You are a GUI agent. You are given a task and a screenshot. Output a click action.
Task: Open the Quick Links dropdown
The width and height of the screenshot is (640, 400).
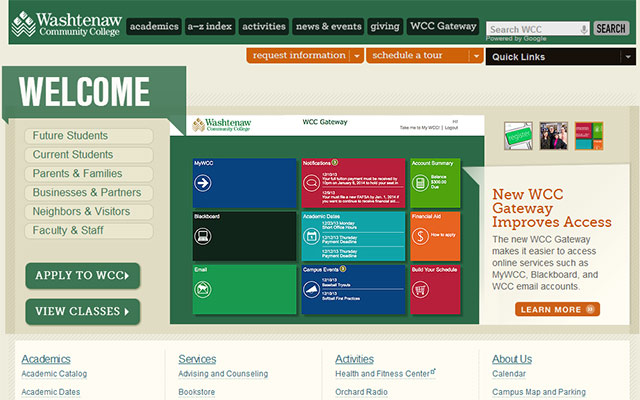pos(560,57)
